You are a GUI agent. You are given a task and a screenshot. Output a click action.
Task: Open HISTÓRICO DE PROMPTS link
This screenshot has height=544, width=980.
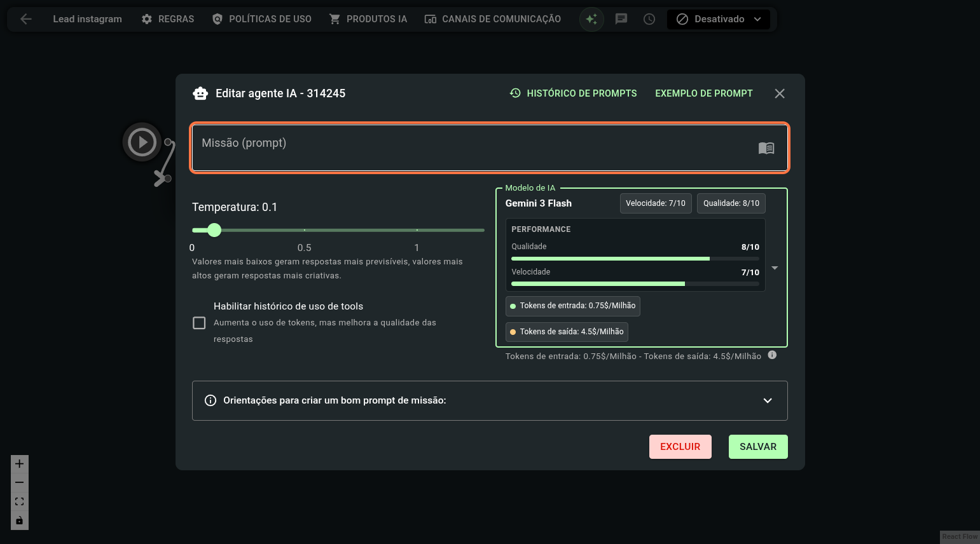(573, 93)
